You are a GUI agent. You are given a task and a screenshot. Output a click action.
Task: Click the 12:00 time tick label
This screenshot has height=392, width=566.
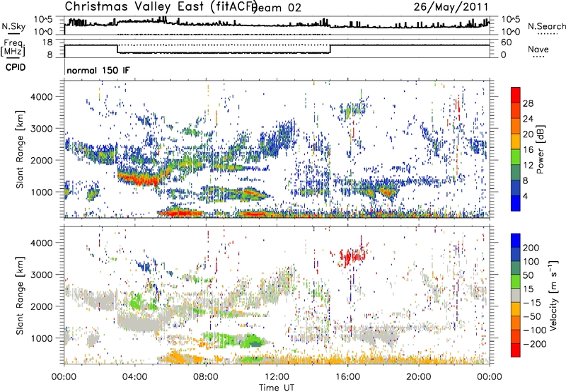(x=277, y=377)
